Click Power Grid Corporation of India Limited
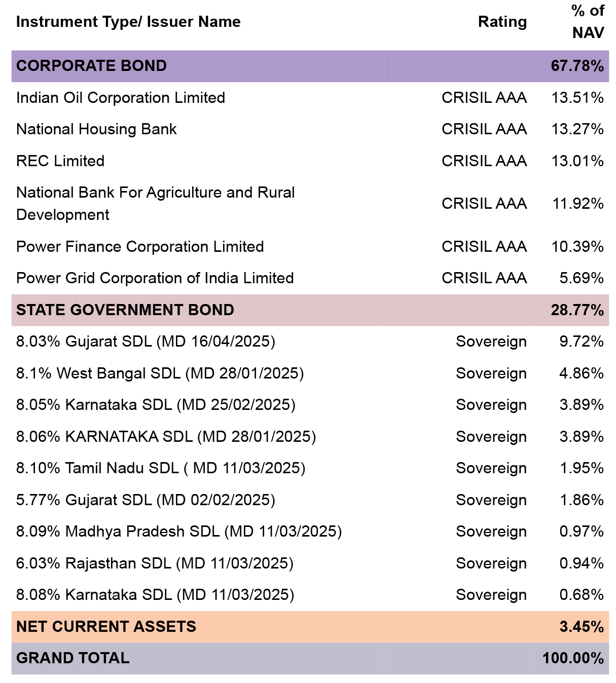Screen dimensions: 616x683 (x=155, y=278)
